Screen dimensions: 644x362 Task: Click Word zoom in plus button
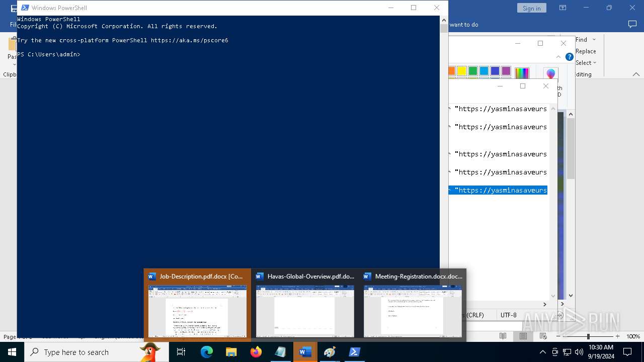coord(617,336)
